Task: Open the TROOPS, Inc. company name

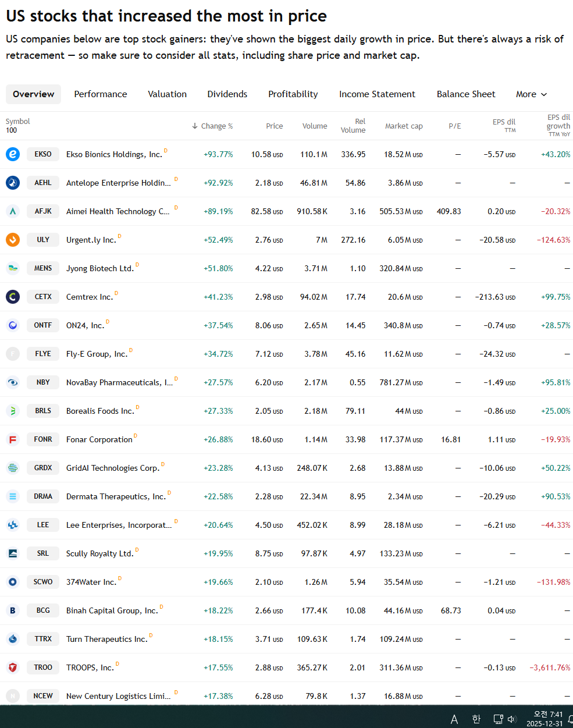Action: pos(90,667)
